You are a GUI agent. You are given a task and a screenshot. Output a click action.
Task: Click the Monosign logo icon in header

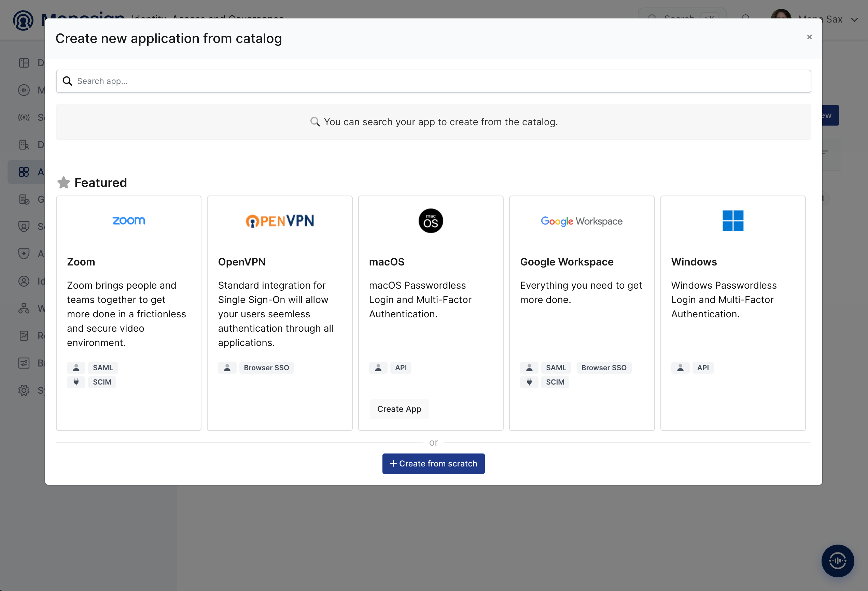click(x=23, y=20)
